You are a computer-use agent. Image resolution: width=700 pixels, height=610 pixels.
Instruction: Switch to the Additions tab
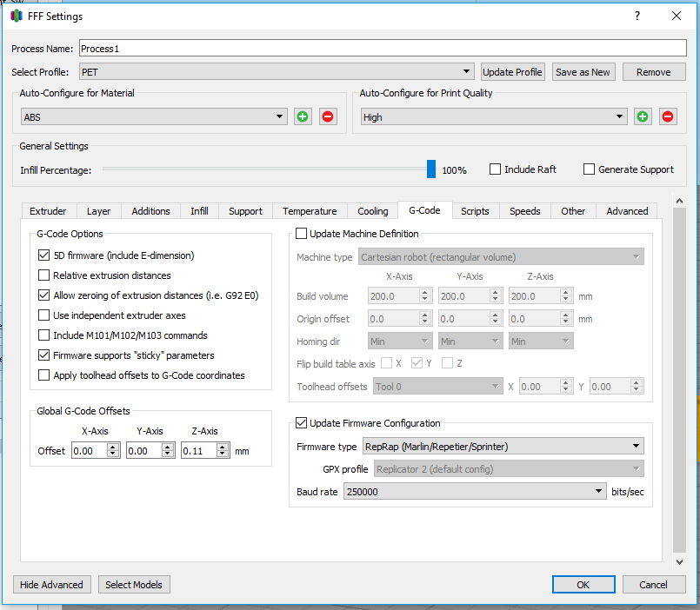[x=151, y=211]
